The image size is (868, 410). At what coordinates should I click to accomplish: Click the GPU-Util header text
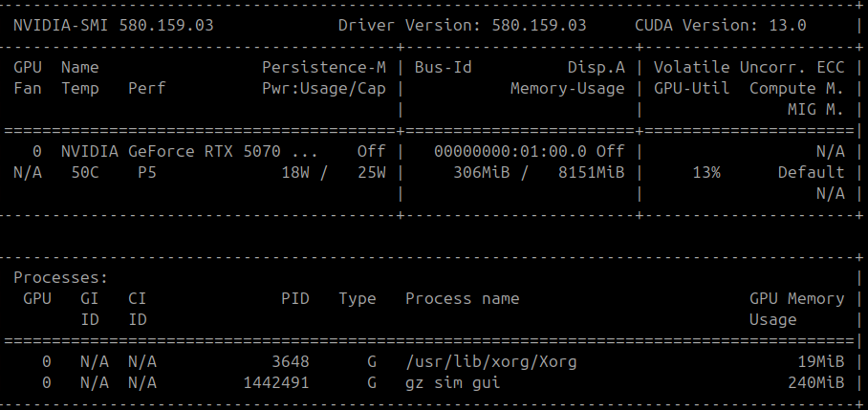point(691,89)
